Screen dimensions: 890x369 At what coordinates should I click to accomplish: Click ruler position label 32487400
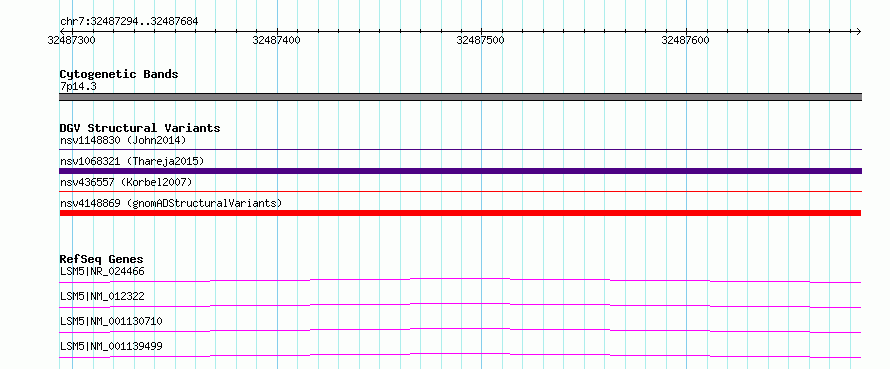(276, 40)
